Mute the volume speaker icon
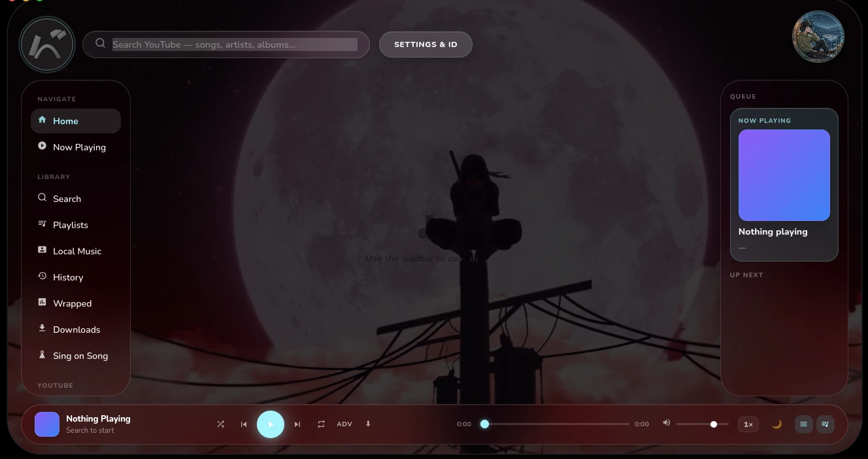The height and width of the screenshot is (459, 868). click(667, 423)
